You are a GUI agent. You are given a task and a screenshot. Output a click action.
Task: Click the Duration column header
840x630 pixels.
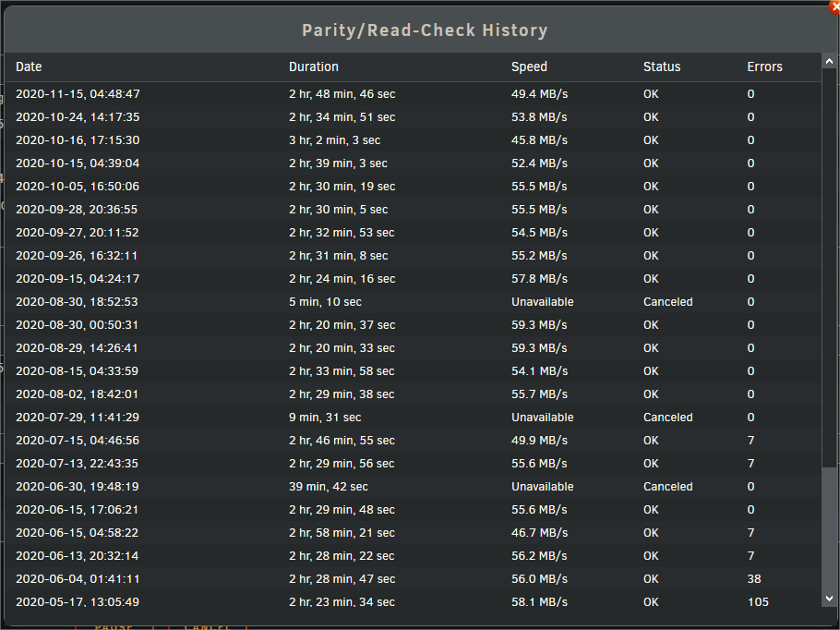314,67
